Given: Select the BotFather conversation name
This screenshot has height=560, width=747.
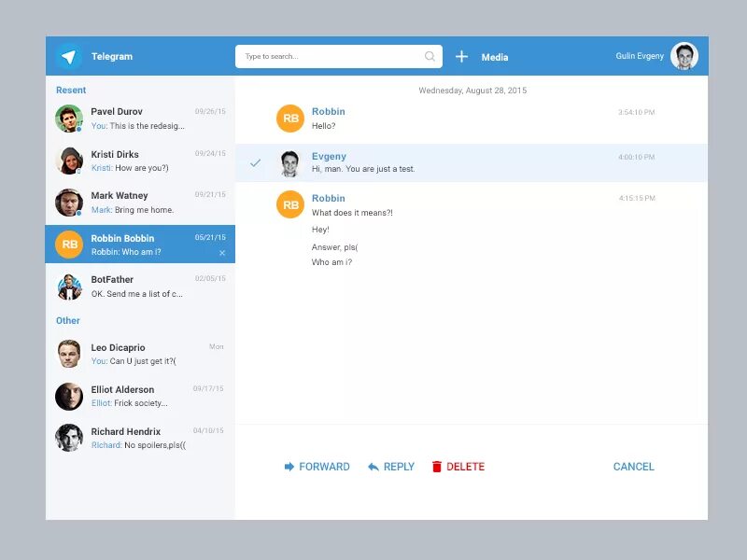Looking at the screenshot, I should (x=112, y=279).
